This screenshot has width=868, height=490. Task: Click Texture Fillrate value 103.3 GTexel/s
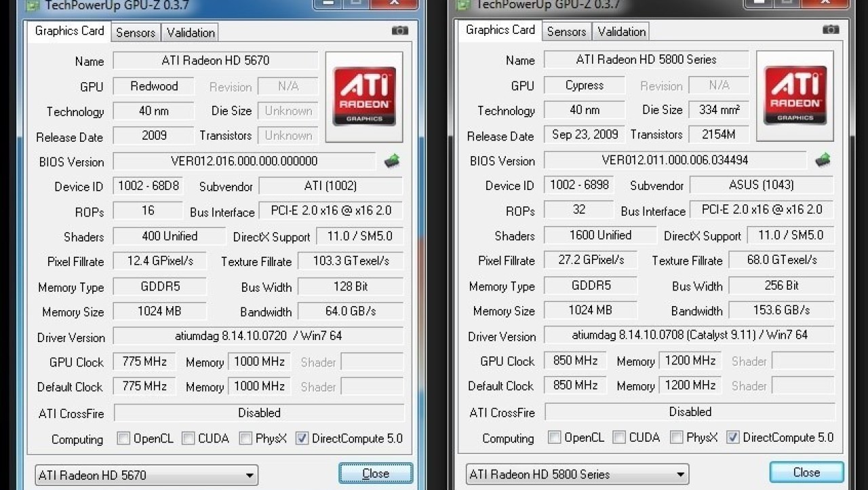click(x=351, y=261)
